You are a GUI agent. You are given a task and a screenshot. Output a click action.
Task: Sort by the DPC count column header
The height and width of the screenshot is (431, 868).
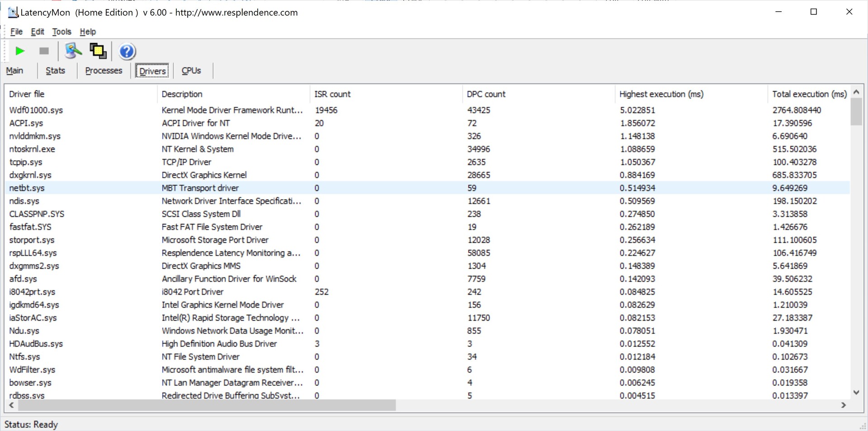click(486, 94)
